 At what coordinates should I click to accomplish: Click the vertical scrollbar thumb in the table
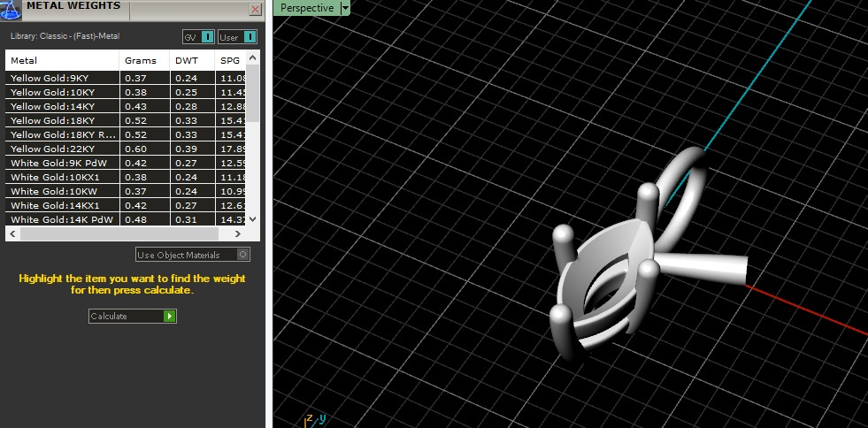252,93
